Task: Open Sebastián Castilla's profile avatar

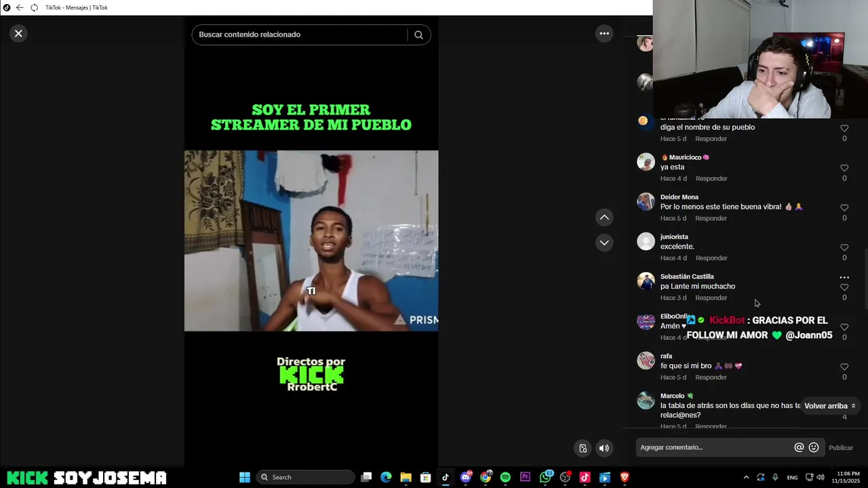Action: click(646, 281)
